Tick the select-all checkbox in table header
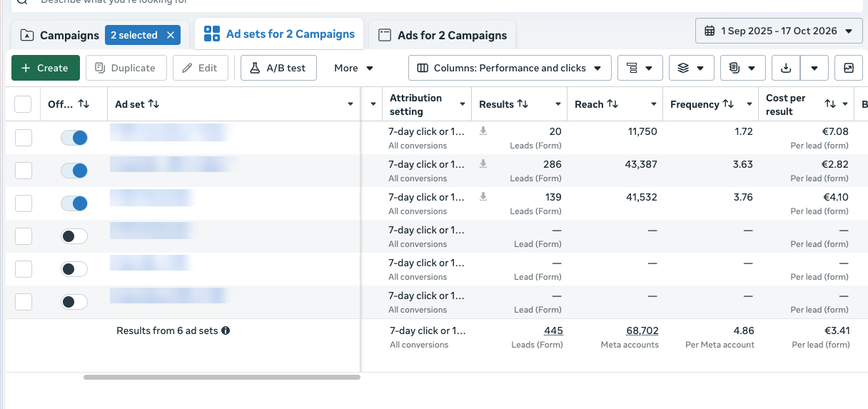Screen dimensions: 868x409 point(23,104)
